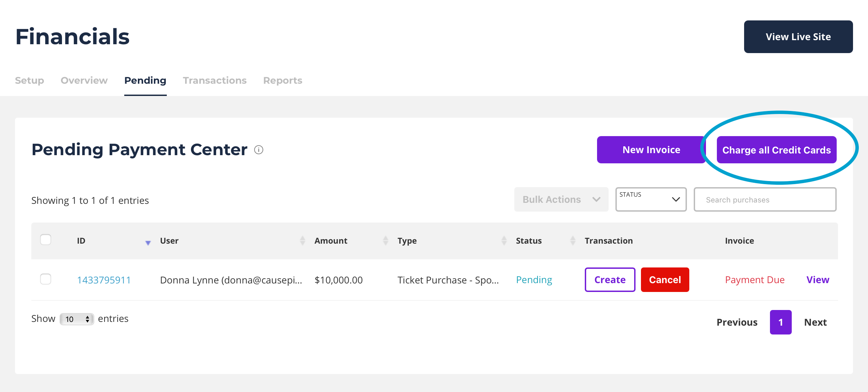Sort by Status column arrows

(x=573, y=241)
